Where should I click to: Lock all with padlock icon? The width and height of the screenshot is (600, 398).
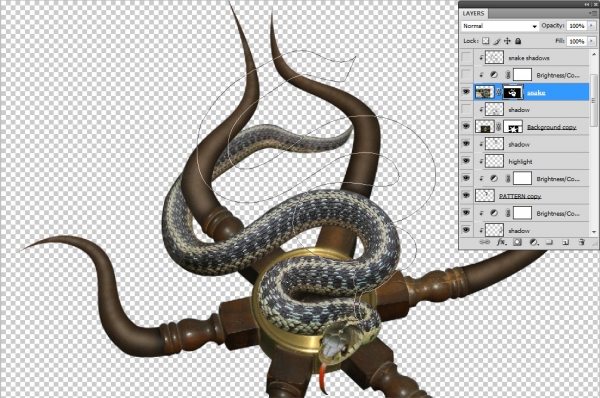(518, 41)
